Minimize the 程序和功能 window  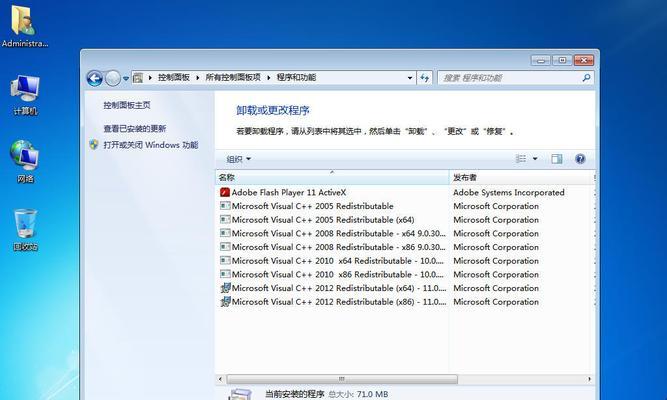click(540, 60)
